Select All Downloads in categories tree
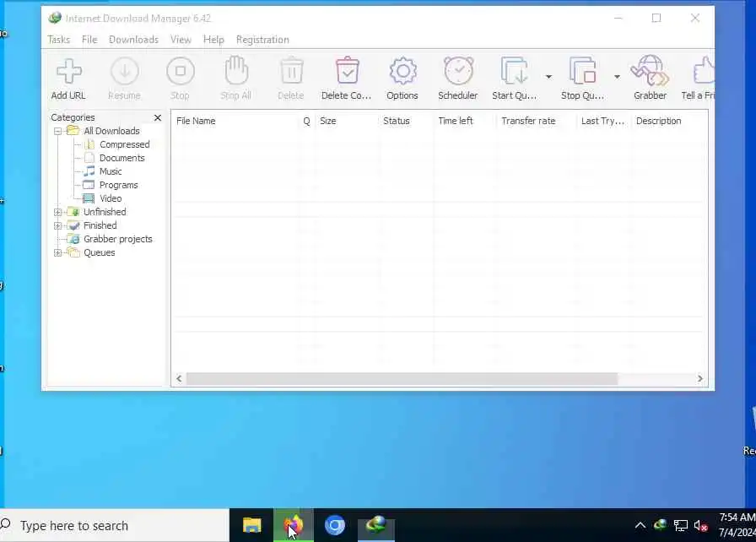This screenshot has height=542, width=756. click(111, 131)
